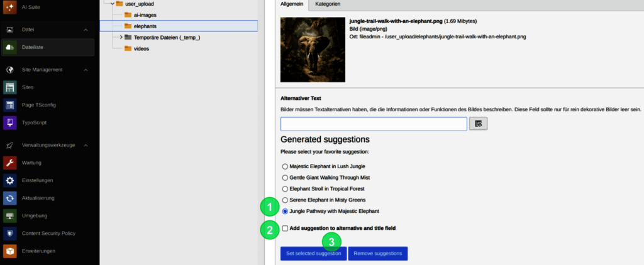Click the Set selected suggestion button
The height and width of the screenshot is (265, 644).
(313, 254)
